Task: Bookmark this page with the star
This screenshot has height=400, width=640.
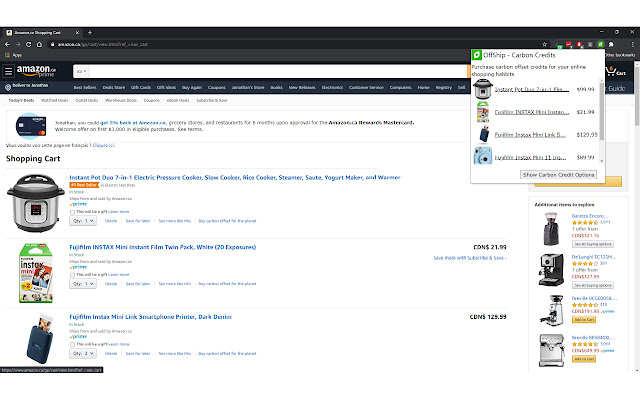Action: (x=544, y=44)
